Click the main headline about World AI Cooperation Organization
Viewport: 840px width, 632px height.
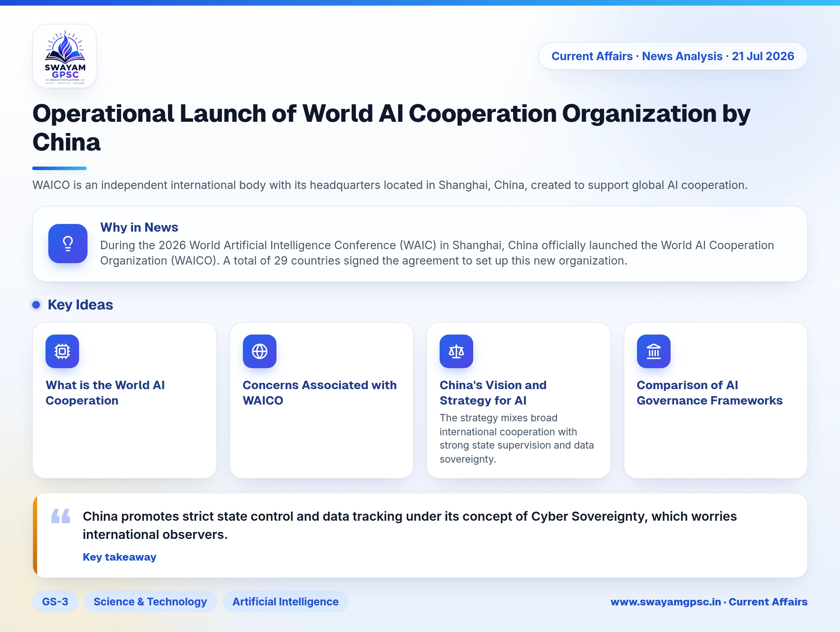coord(391,127)
